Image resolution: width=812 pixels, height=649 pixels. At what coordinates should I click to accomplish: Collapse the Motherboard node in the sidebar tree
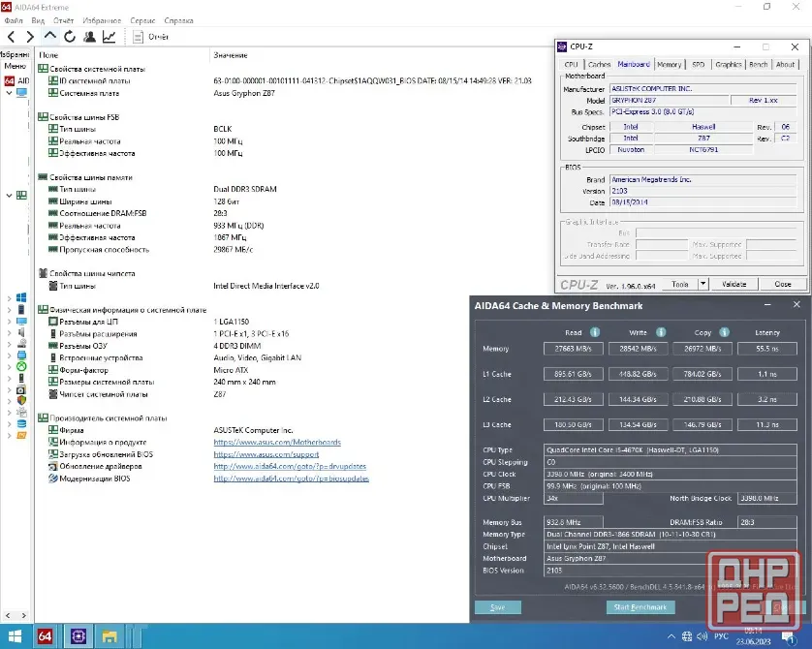point(9,195)
